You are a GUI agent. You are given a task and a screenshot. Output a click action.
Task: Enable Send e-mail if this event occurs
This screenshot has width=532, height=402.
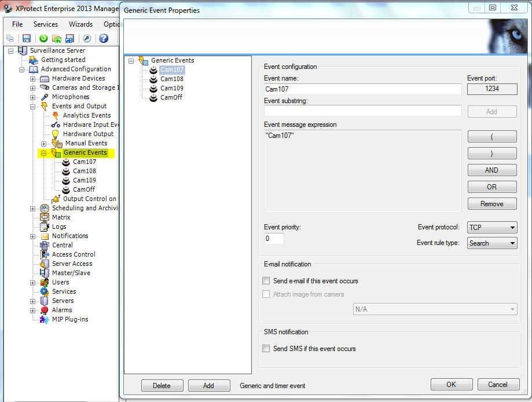[266, 281]
